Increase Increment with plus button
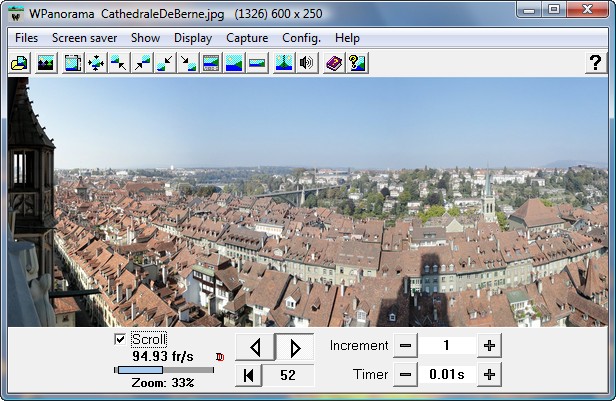Screen dimensions: 616x401 [489, 346]
